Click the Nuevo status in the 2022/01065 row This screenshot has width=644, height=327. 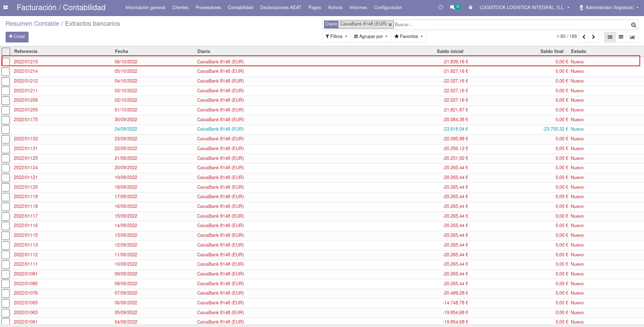click(577, 303)
